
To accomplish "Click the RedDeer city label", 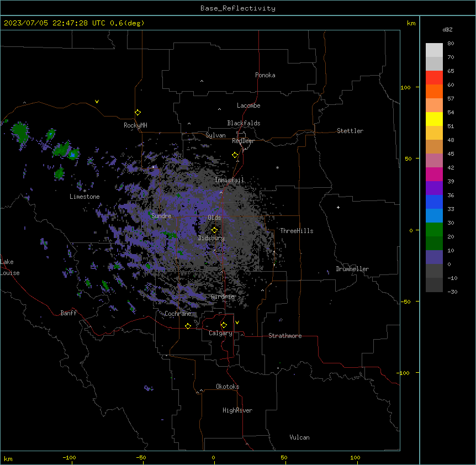I will tap(243, 141).
